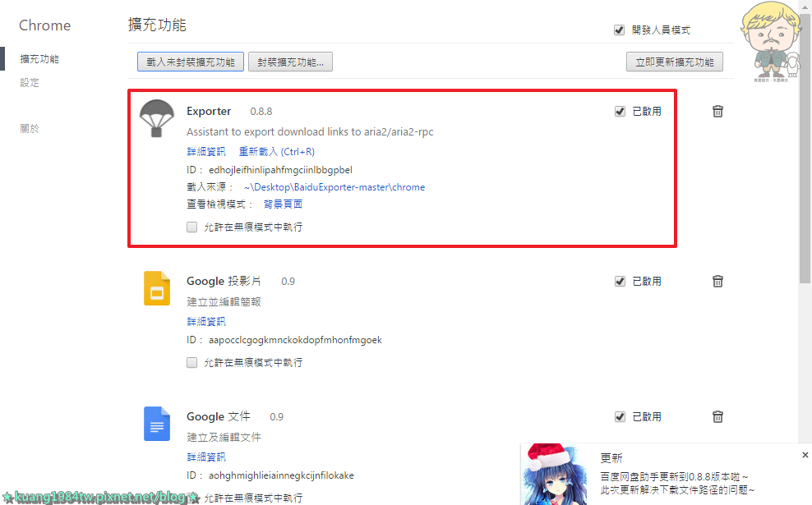Select 擴充功能 in the Chrome sidebar
The image size is (812, 505).
coord(39,59)
